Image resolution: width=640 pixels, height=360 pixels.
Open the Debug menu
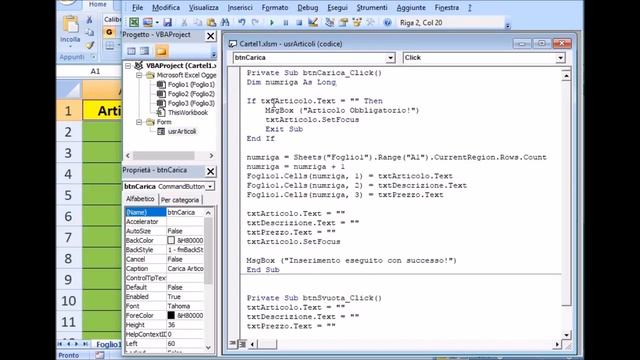click(308, 7)
